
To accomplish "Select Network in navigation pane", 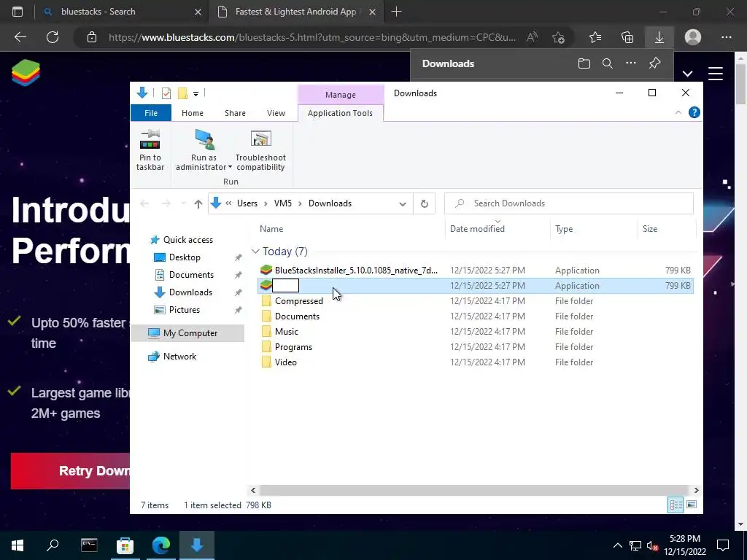I will coord(179,356).
